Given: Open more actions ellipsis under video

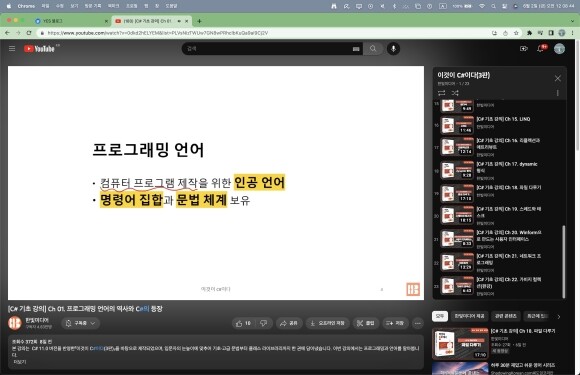Looking at the screenshot, I should click(418, 323).
